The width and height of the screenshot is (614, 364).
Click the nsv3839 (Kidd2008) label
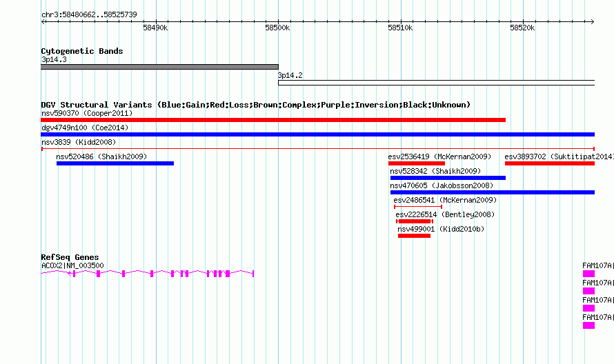(x=79, y=142)
